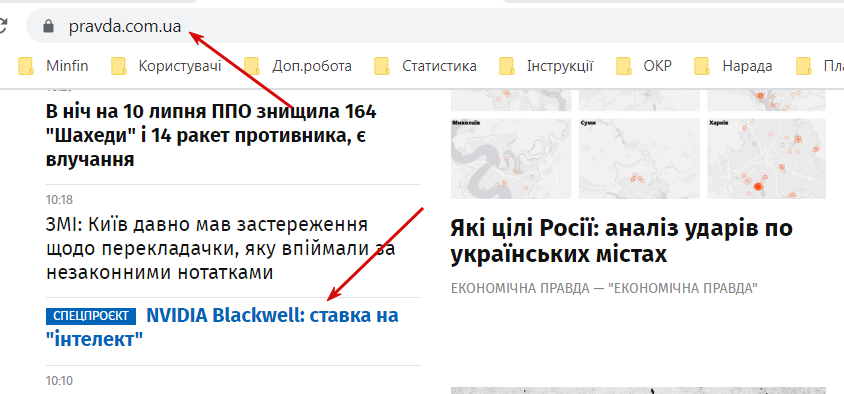This screenshot has height=394, width=844.
Task: Click the Користувачі folder icon
Action: pyautogui.click(x=119, y=66)
